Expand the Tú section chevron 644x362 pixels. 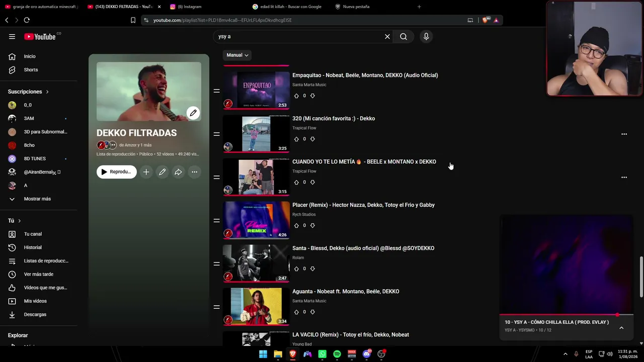[x=20, y=221]
